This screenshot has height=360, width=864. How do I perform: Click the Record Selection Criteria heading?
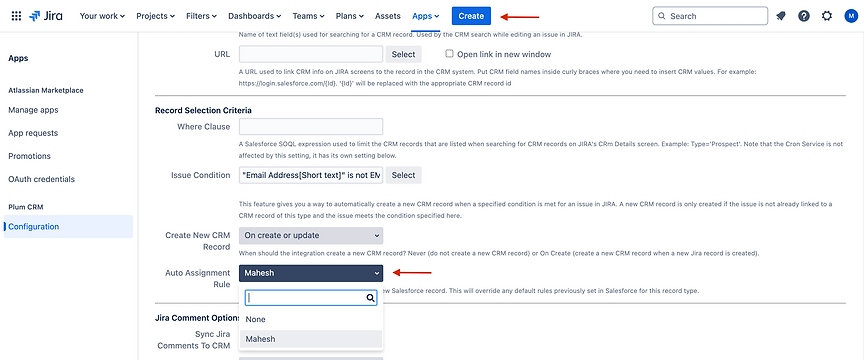point(203,110)
